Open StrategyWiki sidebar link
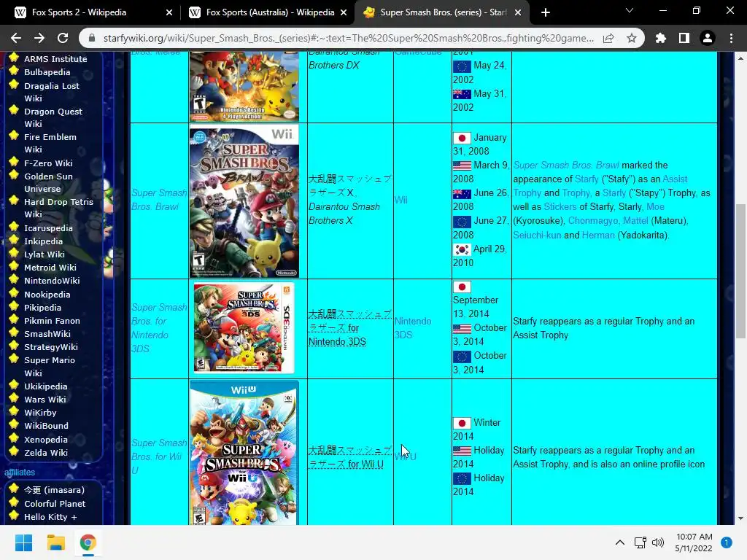Screen dimensions: 747x560 (x=51, y=346)
